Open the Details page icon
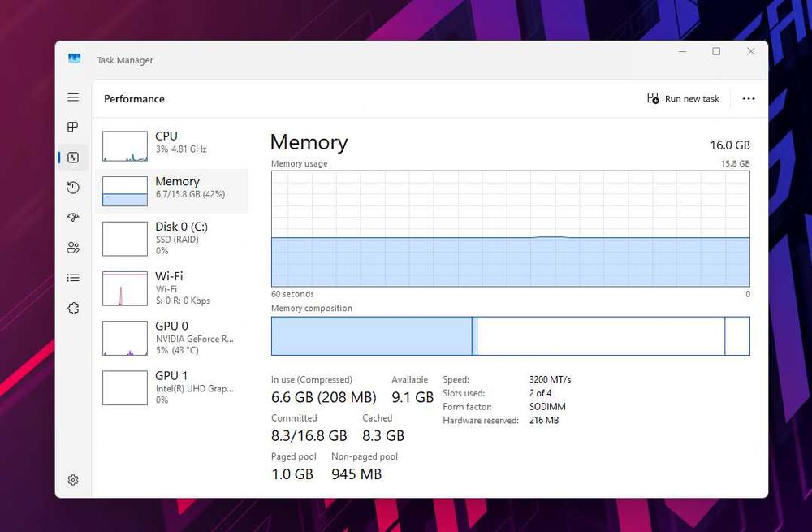The width and height of the screenshot is (812, 532). tap(73, 278)
